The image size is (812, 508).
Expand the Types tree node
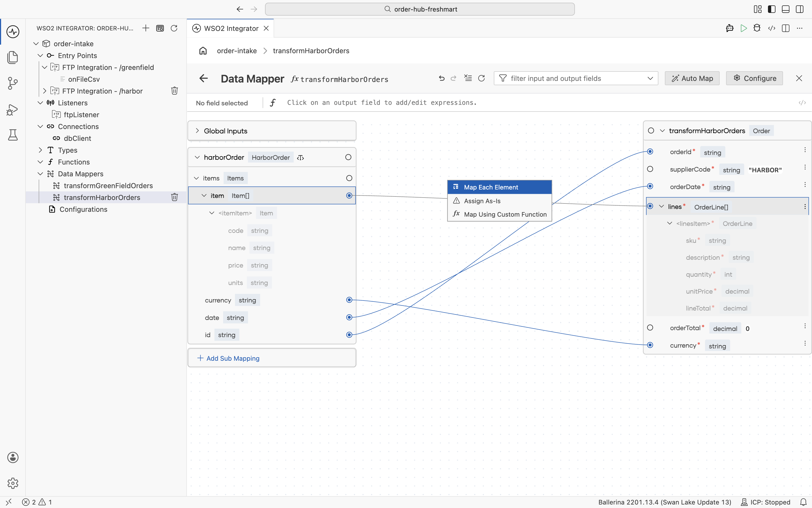tap(40, 150)
